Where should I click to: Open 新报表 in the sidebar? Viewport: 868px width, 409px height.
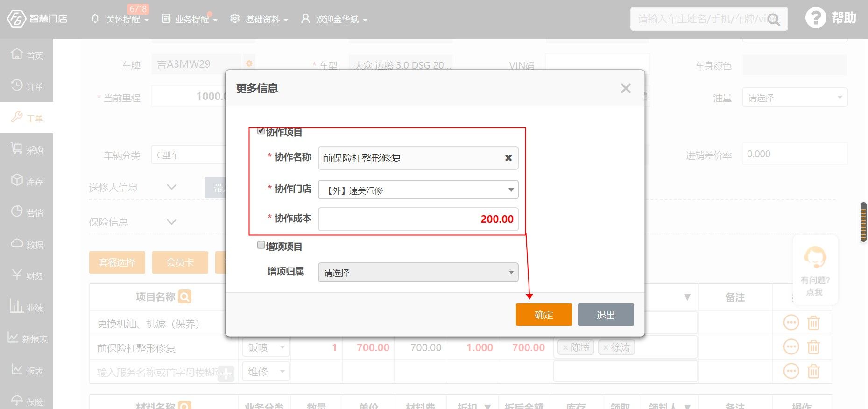27,338
